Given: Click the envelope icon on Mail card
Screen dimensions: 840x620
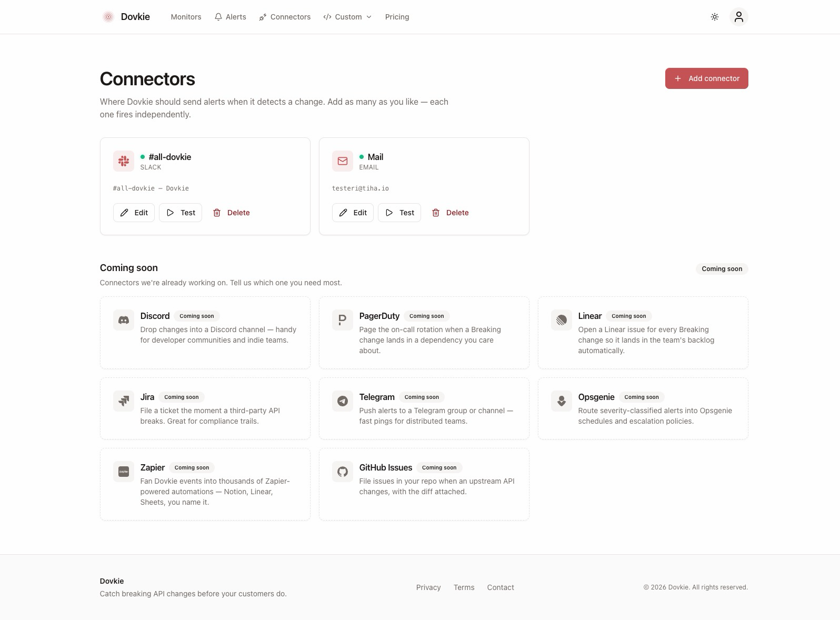Looking at the screenshot, I should pos(343,161).
